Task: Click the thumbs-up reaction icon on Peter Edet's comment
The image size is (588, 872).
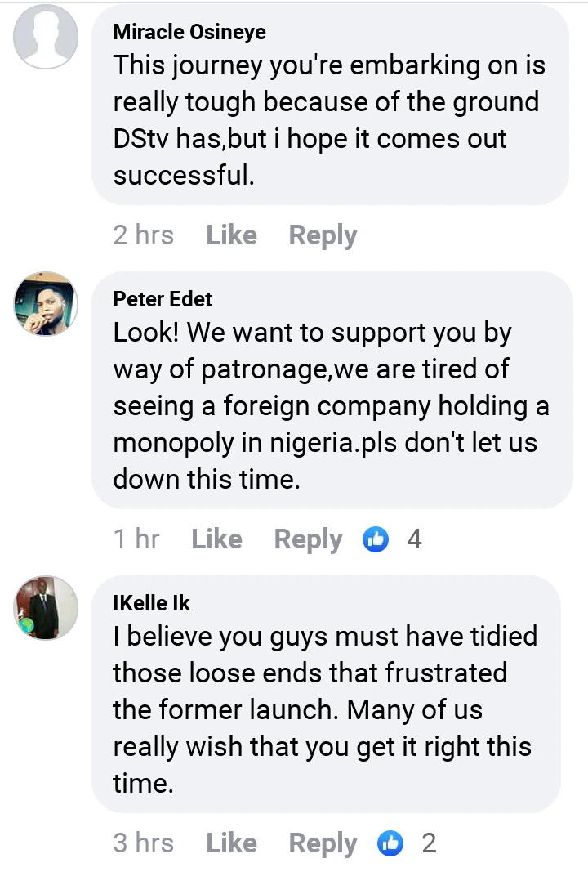Action: [x=376, y=539]
